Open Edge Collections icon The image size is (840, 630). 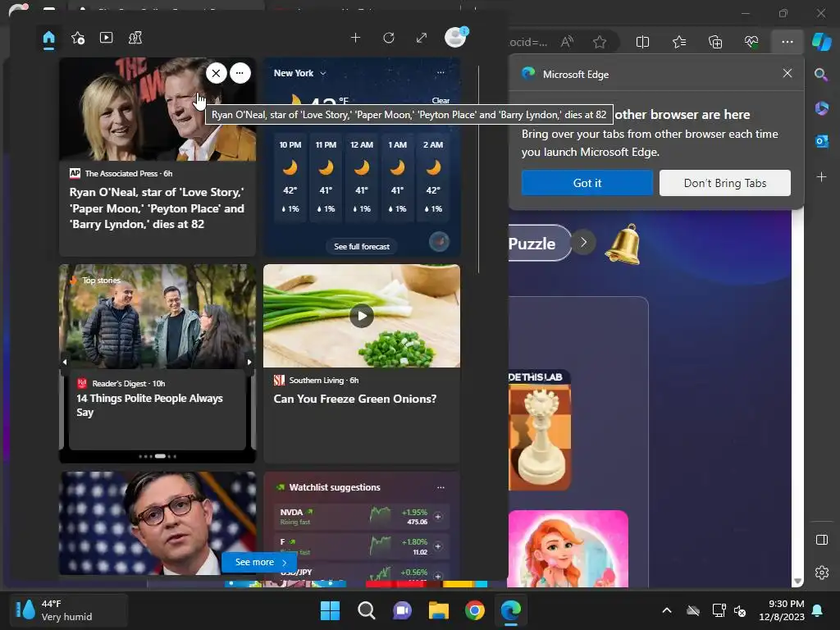click(x=715, y=42)
